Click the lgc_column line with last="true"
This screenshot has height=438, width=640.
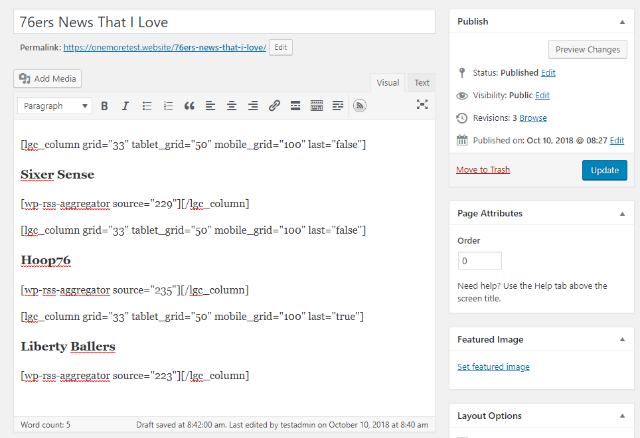(192, 317)
